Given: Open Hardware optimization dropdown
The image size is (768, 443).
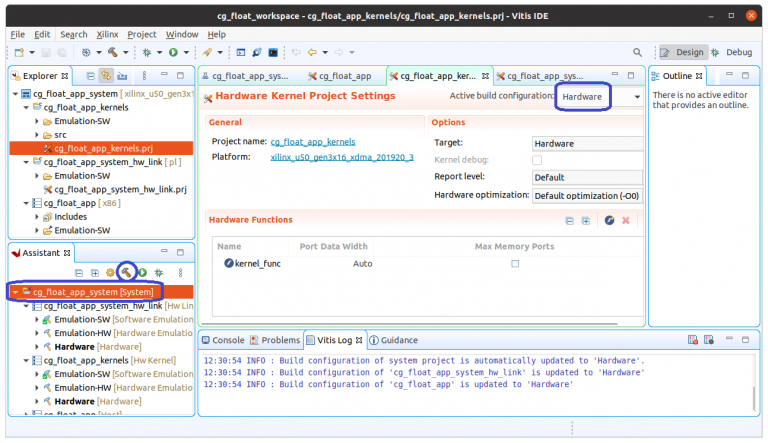Looking at the screenshot, I should point(587,195).
